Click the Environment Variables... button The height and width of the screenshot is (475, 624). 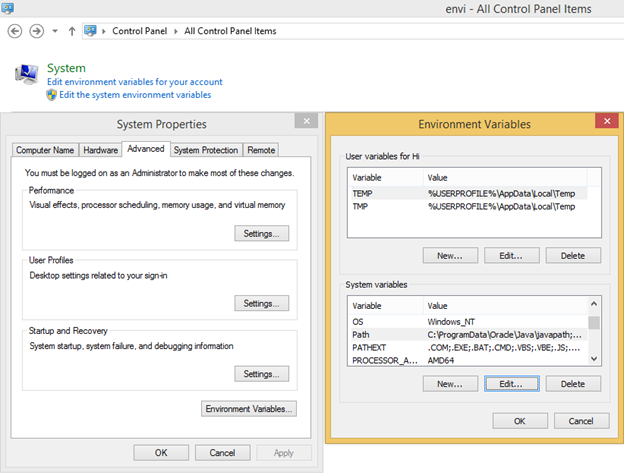pyautogui.click(x=249, y=409)
